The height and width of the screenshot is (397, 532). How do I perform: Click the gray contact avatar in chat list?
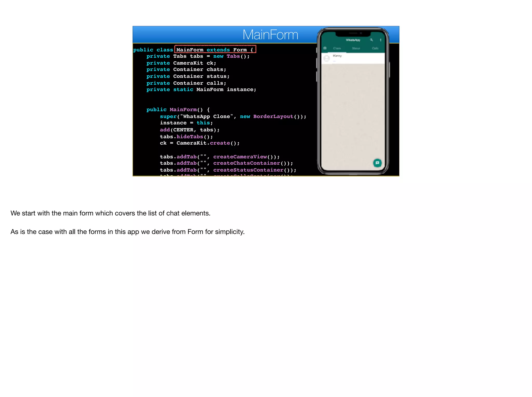tap(327, 58)
